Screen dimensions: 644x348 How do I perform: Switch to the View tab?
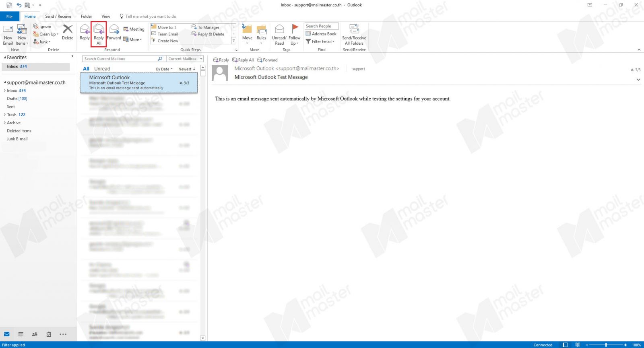[106, 16]
